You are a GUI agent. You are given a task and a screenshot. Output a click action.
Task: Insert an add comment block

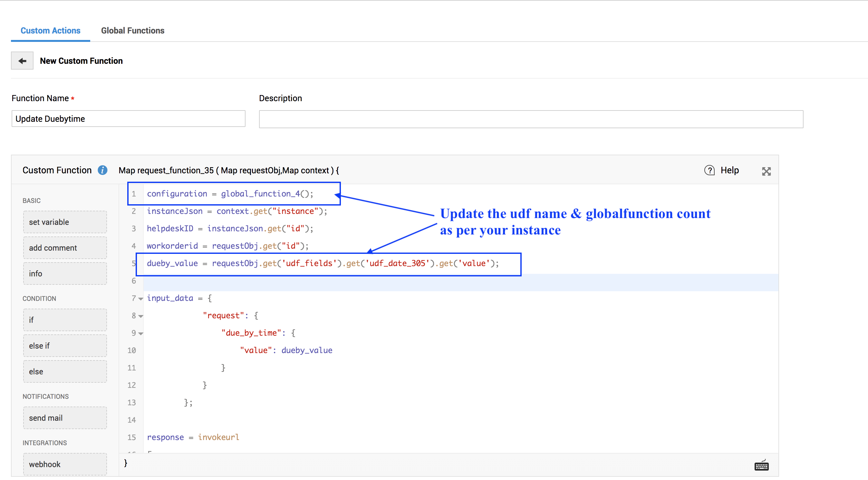pyautogui.click(x=65, y=248)
